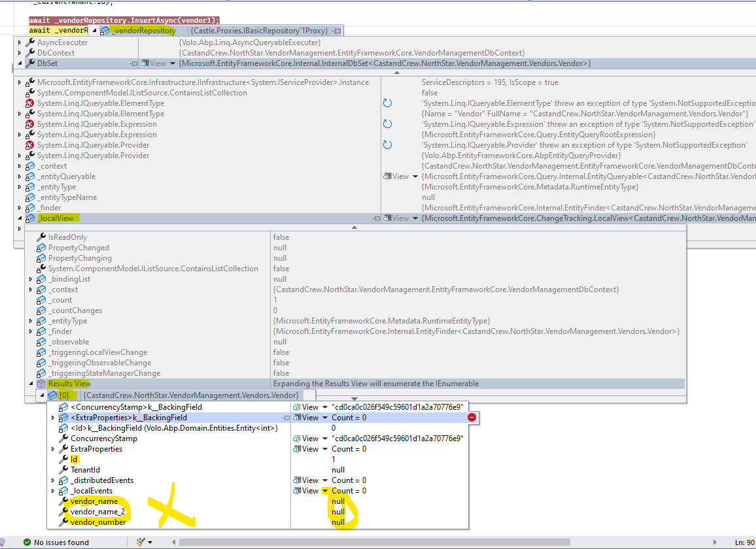The height and width of the screenshot is (549, 756).
Task: Click the broom code cleanup icon in status bar
Action: (x=140, y=542)
